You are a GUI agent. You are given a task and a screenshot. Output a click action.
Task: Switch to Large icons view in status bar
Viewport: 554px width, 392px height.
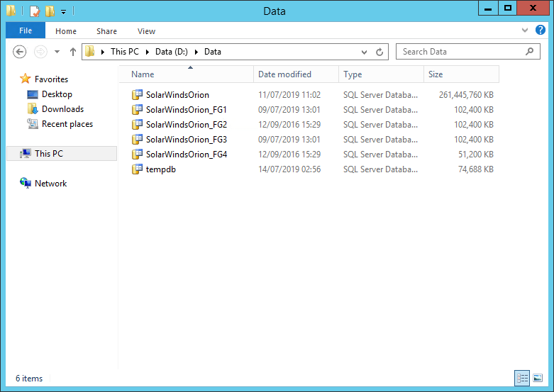pos(538,379)
